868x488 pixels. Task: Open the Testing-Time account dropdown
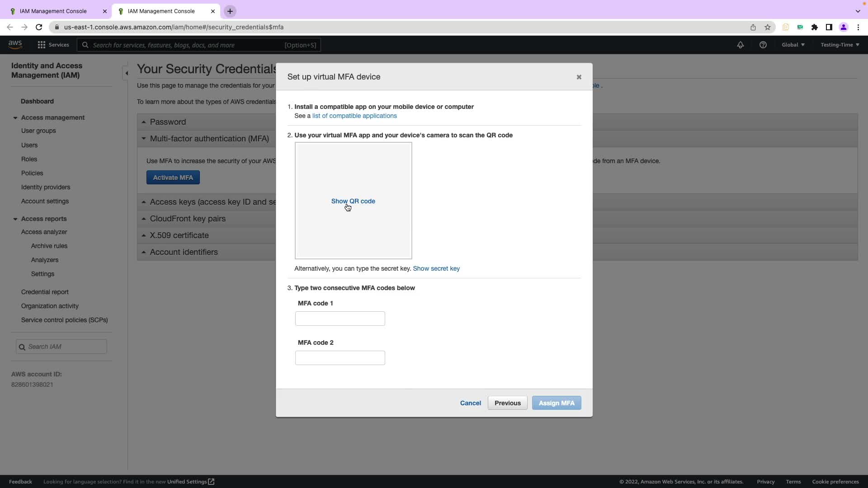point(840,45)
